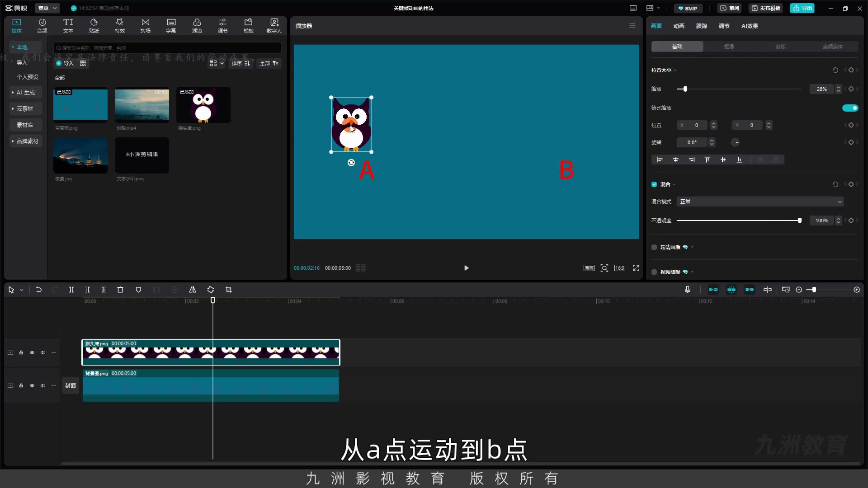The image size is (868, 488).
Task: Open the 贴纸 (Stickers) panel
Action: click(x=94, y=26)
